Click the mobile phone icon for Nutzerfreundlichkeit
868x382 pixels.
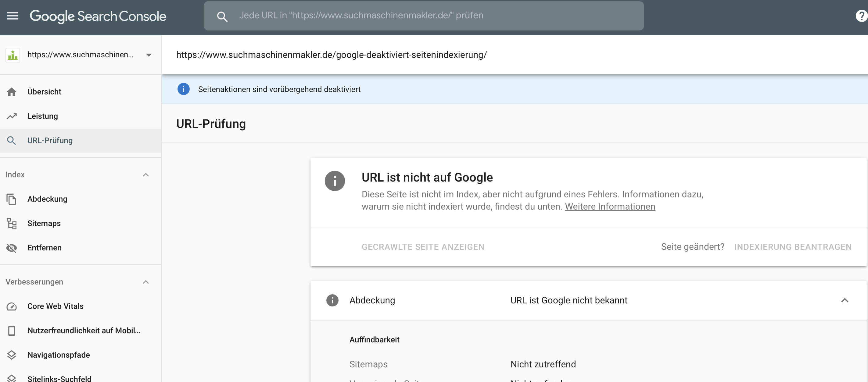(12, 331)
